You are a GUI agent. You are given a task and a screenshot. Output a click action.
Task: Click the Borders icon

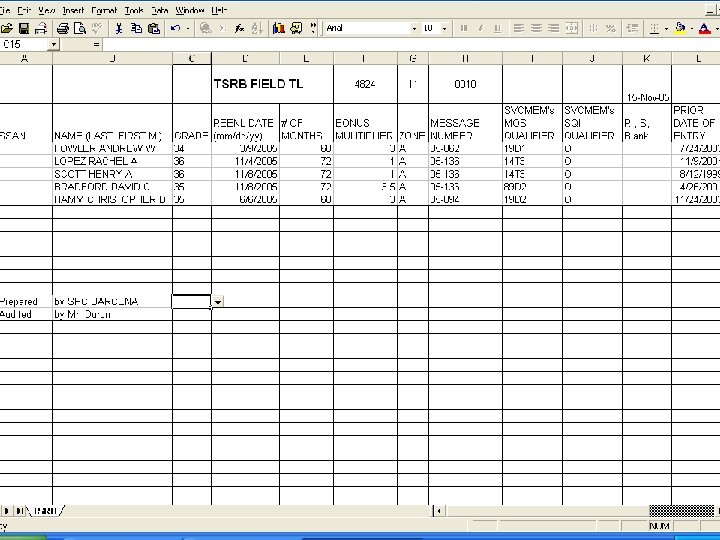tap(654, 28)
